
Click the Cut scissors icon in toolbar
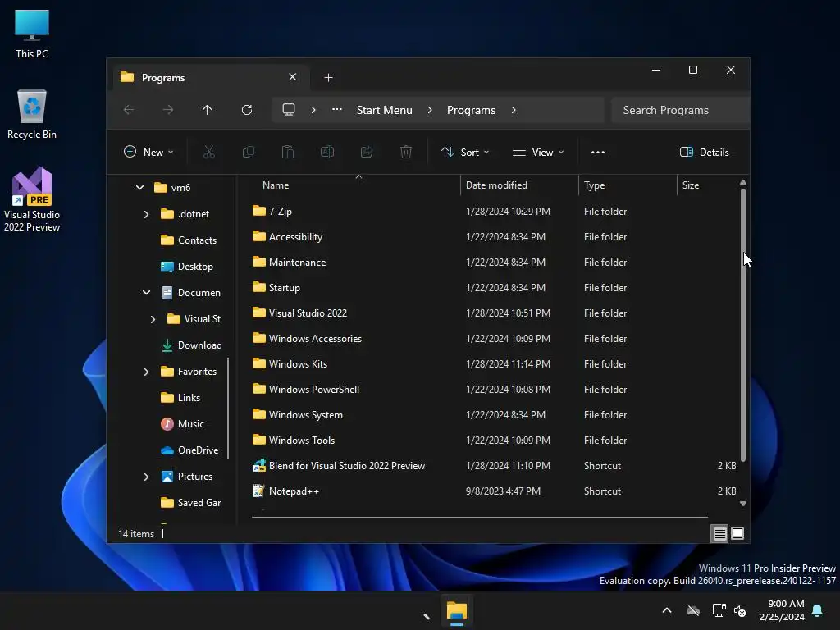tap(209, 152)
